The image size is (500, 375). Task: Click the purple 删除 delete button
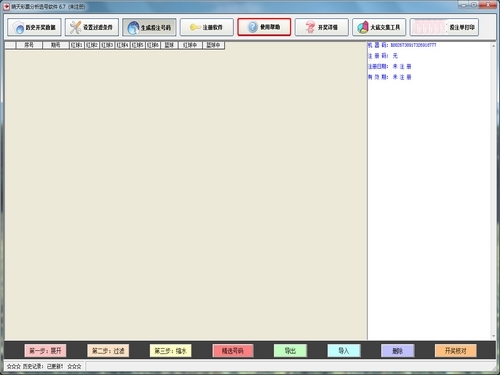coord(398,351)
